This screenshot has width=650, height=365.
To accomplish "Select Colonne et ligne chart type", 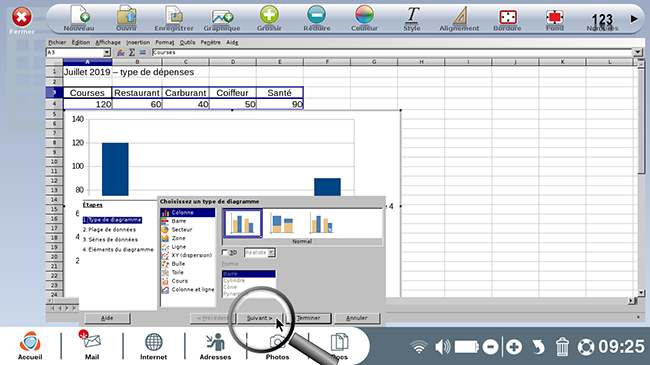I will point(188,290).
